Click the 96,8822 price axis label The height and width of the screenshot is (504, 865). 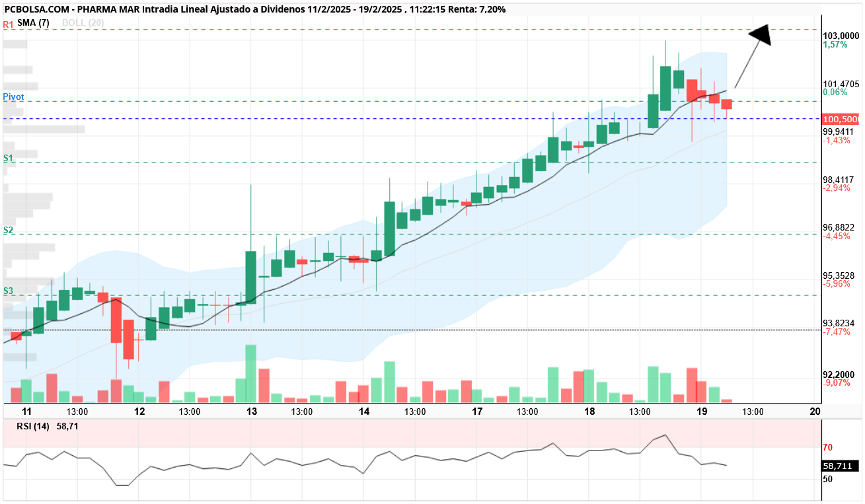coord(839,227)
